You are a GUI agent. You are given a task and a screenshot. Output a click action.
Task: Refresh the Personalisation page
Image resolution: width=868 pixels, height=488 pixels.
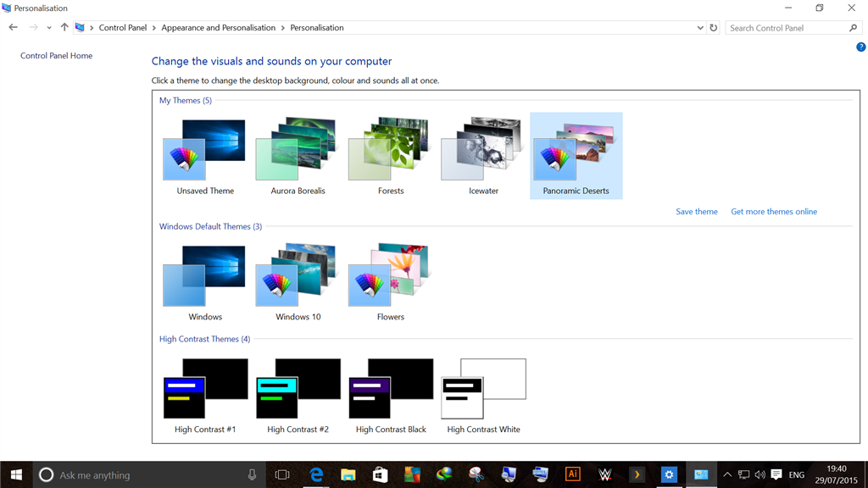click(714, 28)
